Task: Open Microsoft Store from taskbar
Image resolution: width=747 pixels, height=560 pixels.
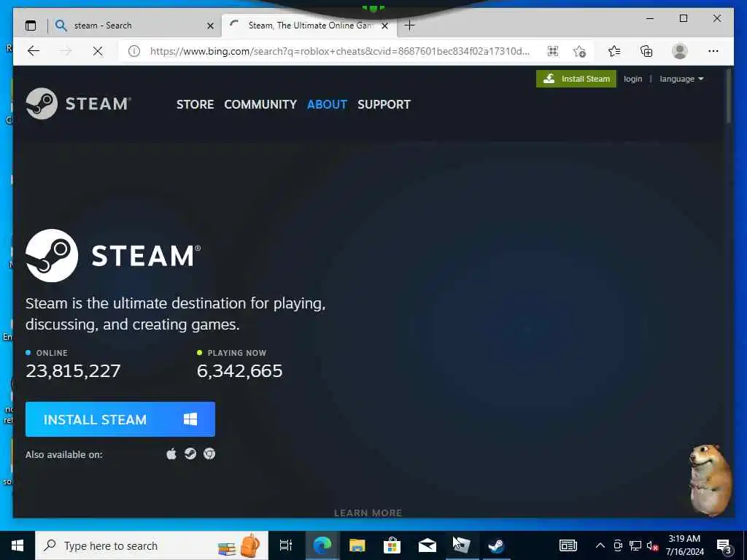Action: coord(392,545)
